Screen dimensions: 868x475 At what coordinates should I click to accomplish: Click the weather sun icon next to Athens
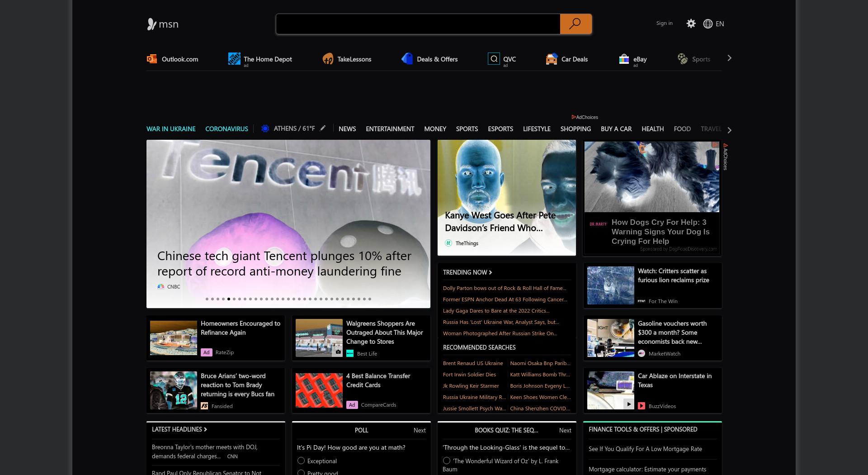click(x=265, y=129)
